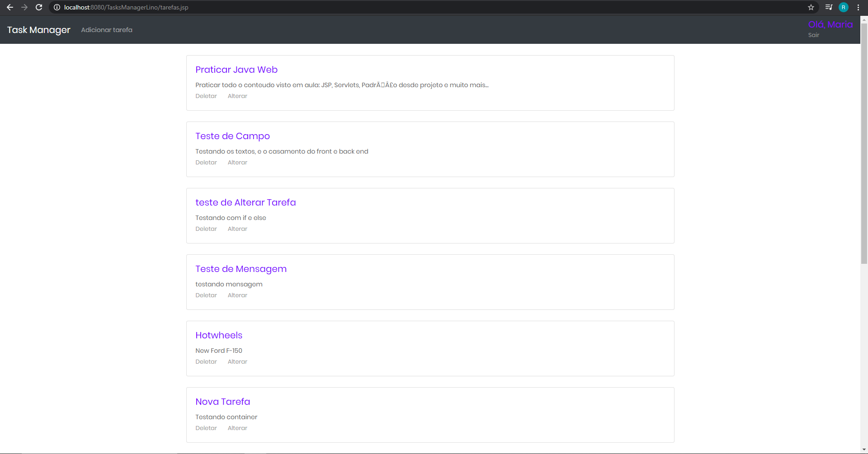Open the Teste de Campo task
This screenshot has height=454, width=868.
tap(232, 136)
